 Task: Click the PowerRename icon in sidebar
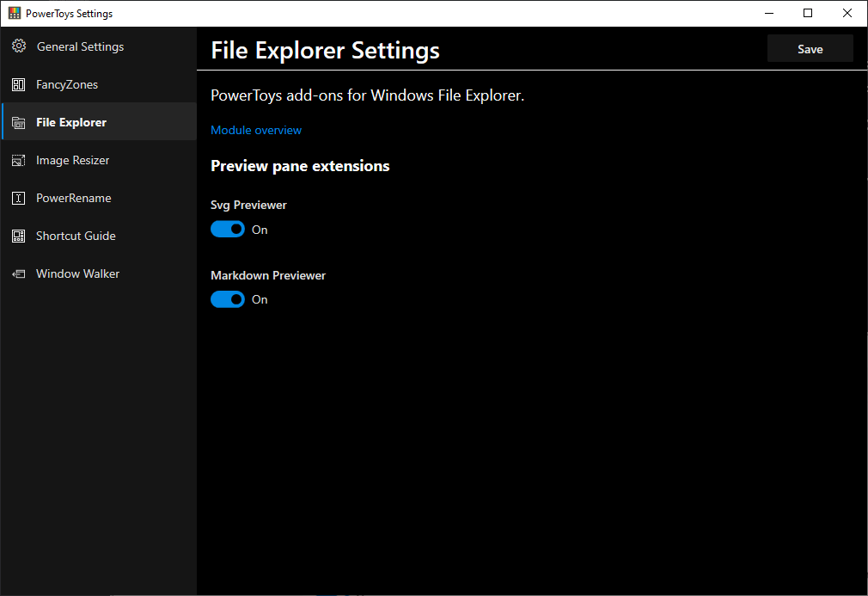click(19, 198)
